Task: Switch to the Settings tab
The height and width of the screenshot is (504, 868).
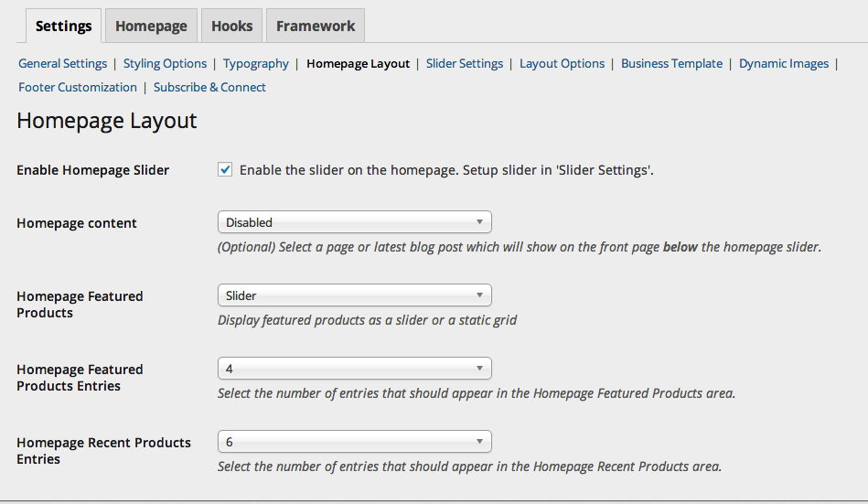Action: pyautogui.click(x=63, y=26)
